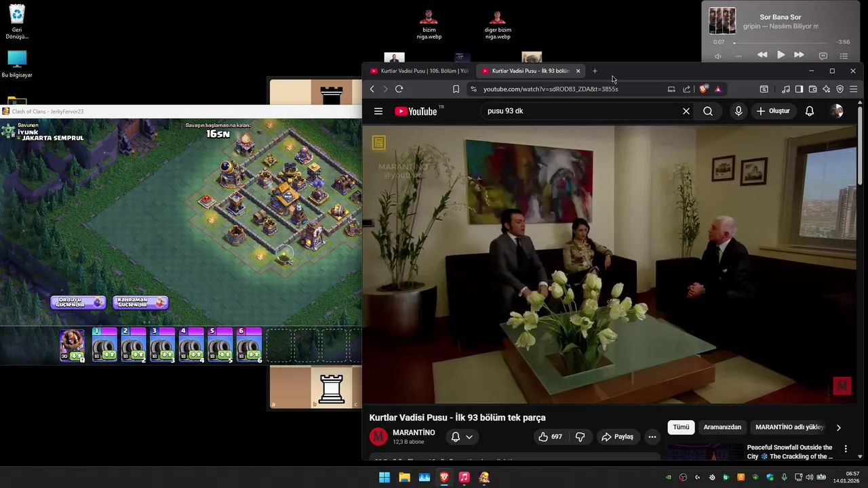Open the mini player volume control
Screen dimensions: 868x488
coord(718,56)
